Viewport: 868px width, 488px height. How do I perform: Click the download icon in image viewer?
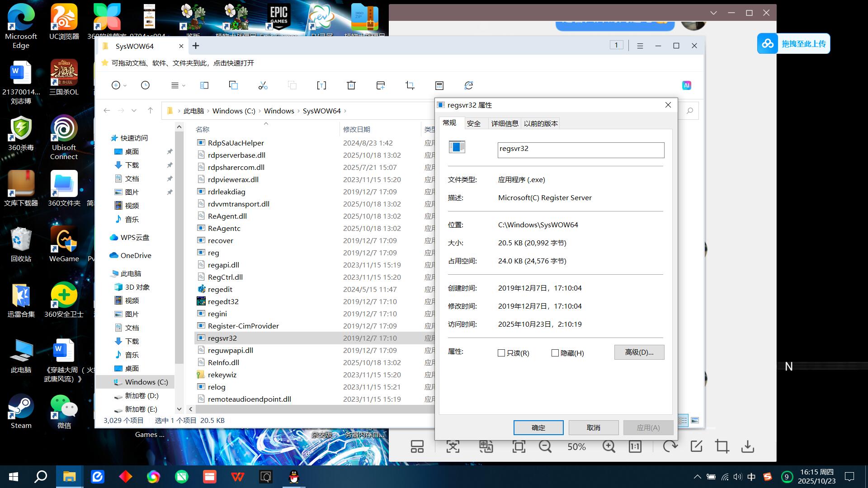(748, 446)
